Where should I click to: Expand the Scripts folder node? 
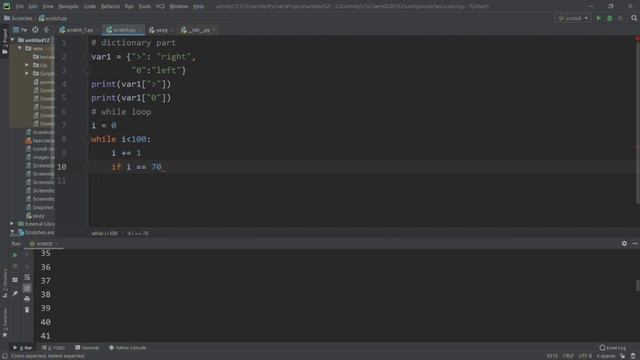[27, 73]
